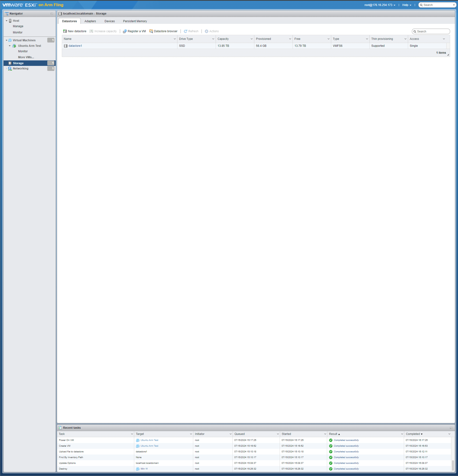
Task: Open the Name column dropdown arrow
Action: point(175,39)
